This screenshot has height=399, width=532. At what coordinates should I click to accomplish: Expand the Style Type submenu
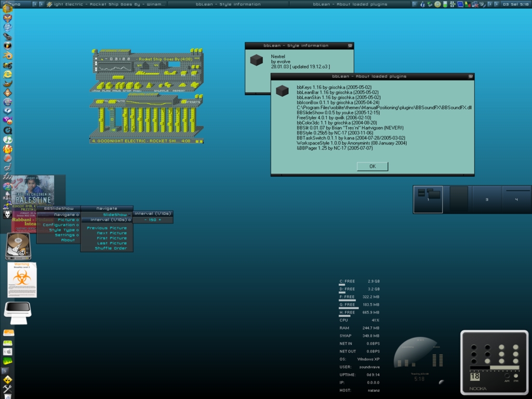(x=62, y=230)
